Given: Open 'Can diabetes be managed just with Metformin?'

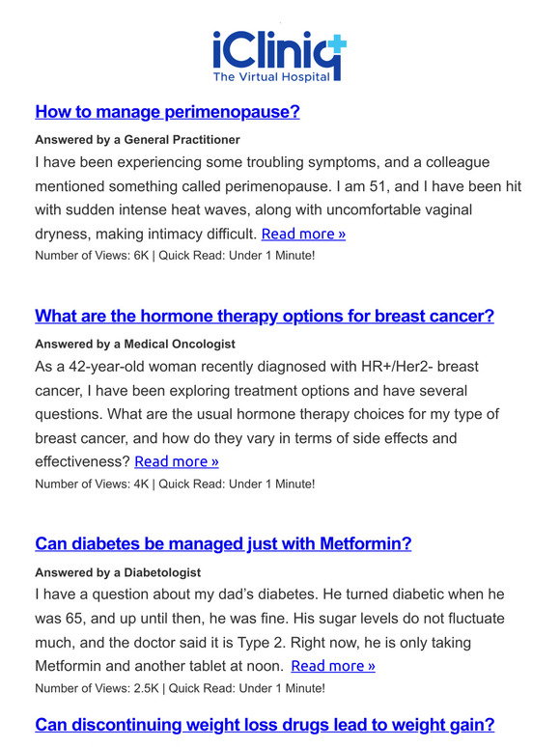Looking at the screenshot, I should click(223, 543).
